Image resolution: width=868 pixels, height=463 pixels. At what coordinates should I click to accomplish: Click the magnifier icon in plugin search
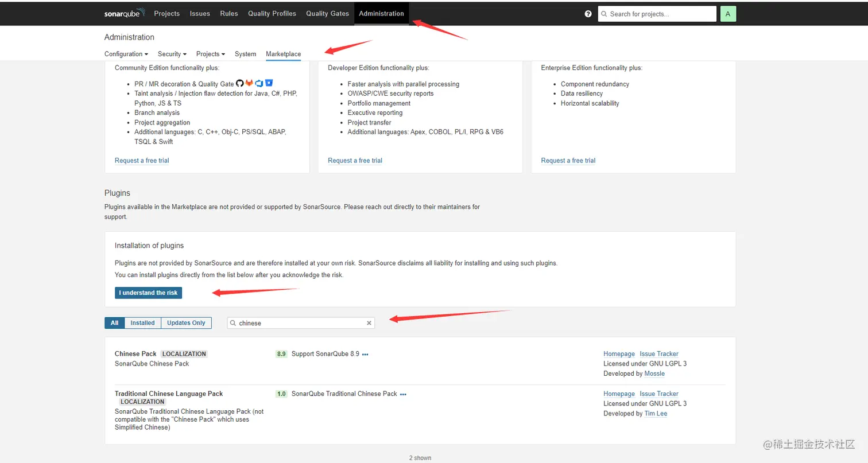click(233, 323)
